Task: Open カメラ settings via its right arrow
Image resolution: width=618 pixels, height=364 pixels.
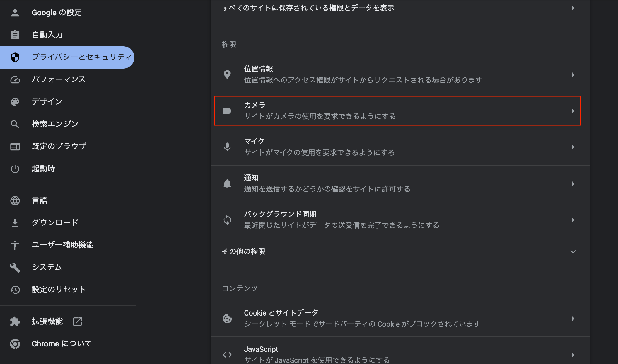Action: [x=573, y=111]
